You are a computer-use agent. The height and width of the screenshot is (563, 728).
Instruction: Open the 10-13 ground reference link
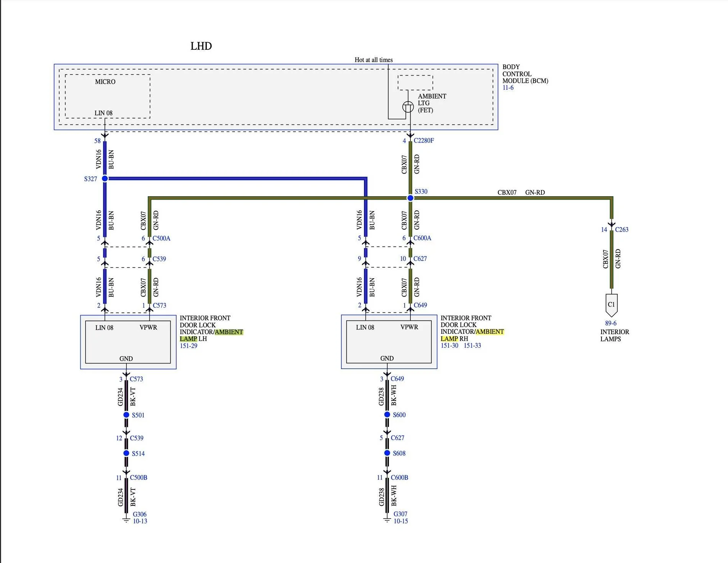tap(140, 521)
